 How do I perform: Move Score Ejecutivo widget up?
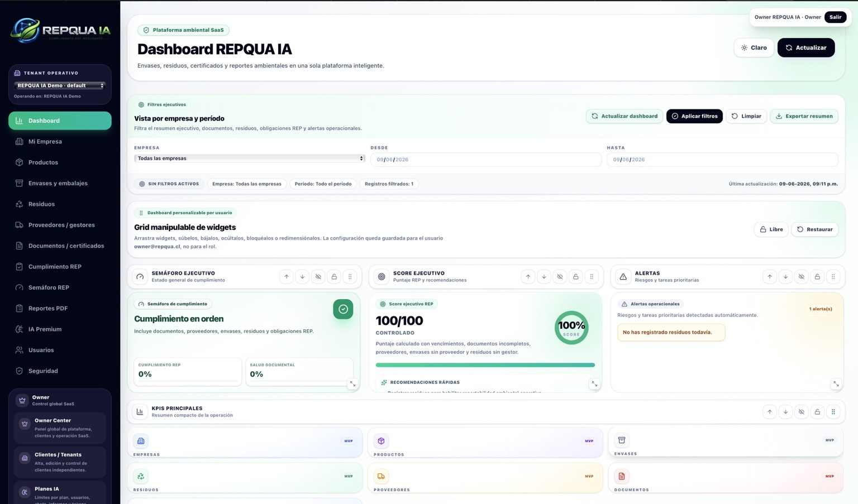pos(528,277)
